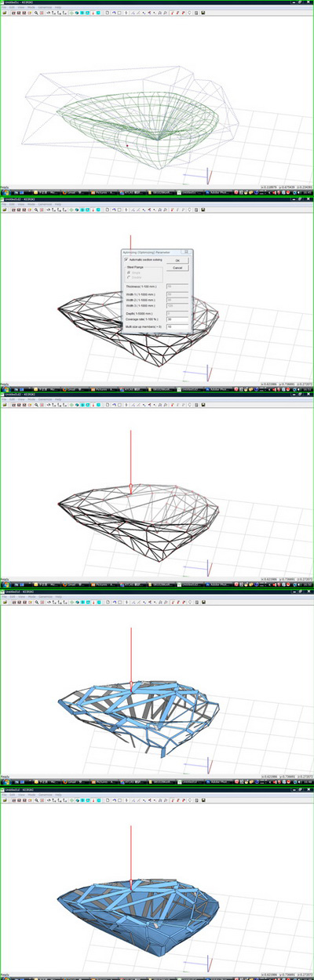Select the Single steel flange radio option
This screenshot has height=980, width=314.
pyautogui.click(x=128, y=273)
